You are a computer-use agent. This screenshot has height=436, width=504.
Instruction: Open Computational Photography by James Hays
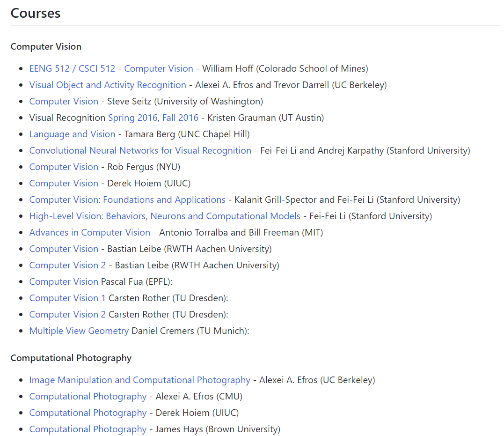pos(88,429)
